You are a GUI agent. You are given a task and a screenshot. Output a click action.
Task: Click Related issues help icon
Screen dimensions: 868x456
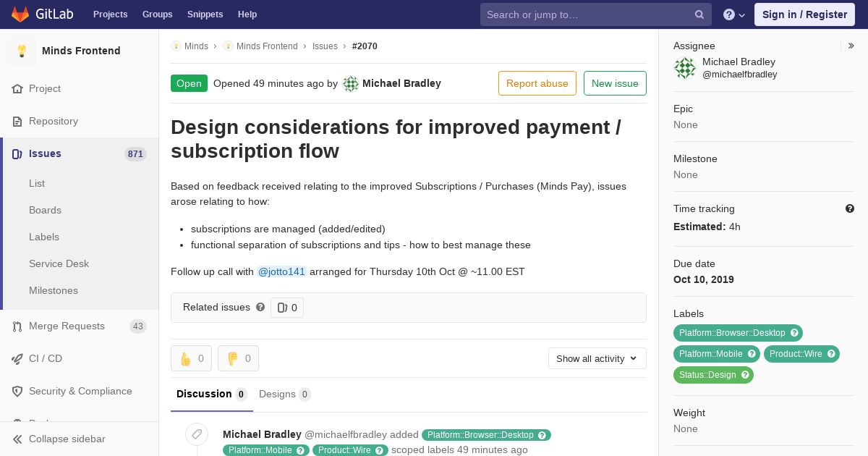tap(260, 307)
